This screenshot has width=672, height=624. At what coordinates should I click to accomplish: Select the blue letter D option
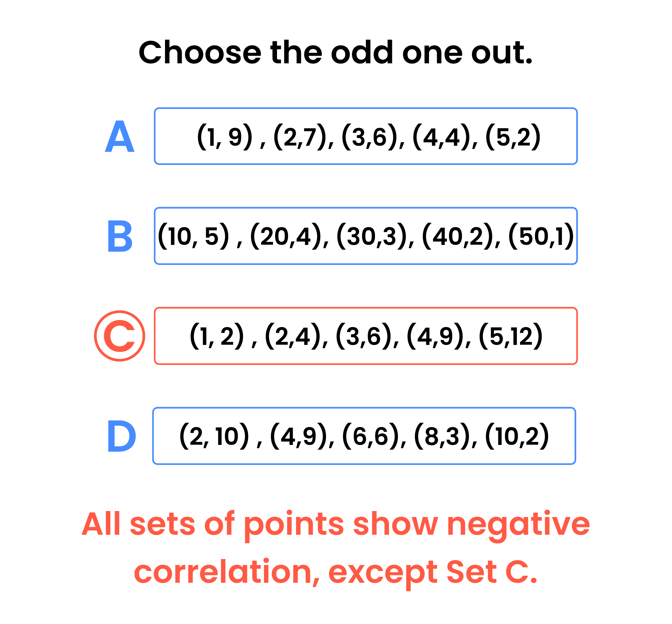pos(122,436)
